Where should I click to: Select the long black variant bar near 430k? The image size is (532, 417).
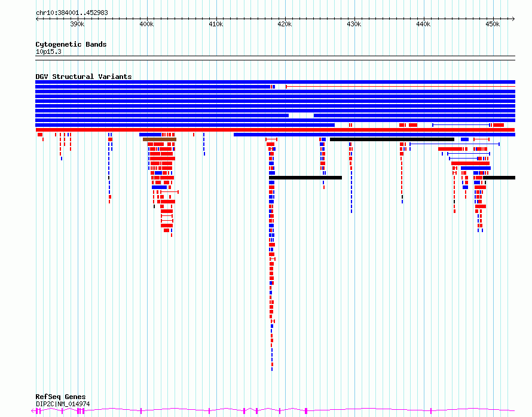[x=392, y=139]
